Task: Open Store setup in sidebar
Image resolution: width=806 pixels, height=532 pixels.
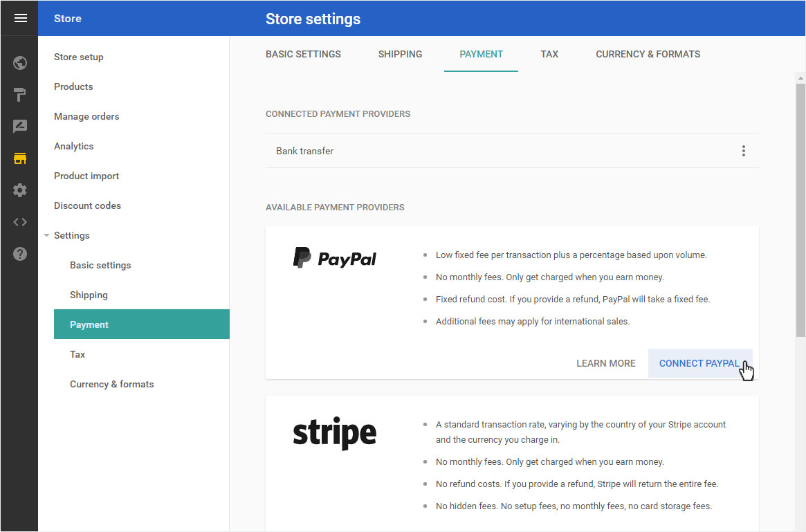Action: coord(79,57)
